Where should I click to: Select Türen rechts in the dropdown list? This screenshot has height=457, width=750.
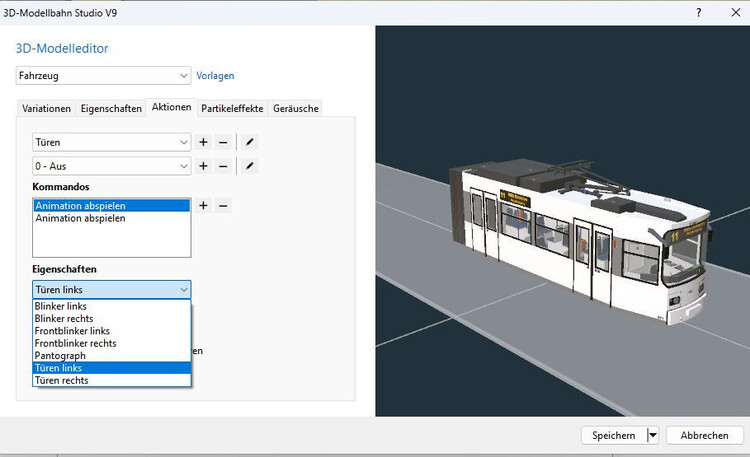coord(62,380)
